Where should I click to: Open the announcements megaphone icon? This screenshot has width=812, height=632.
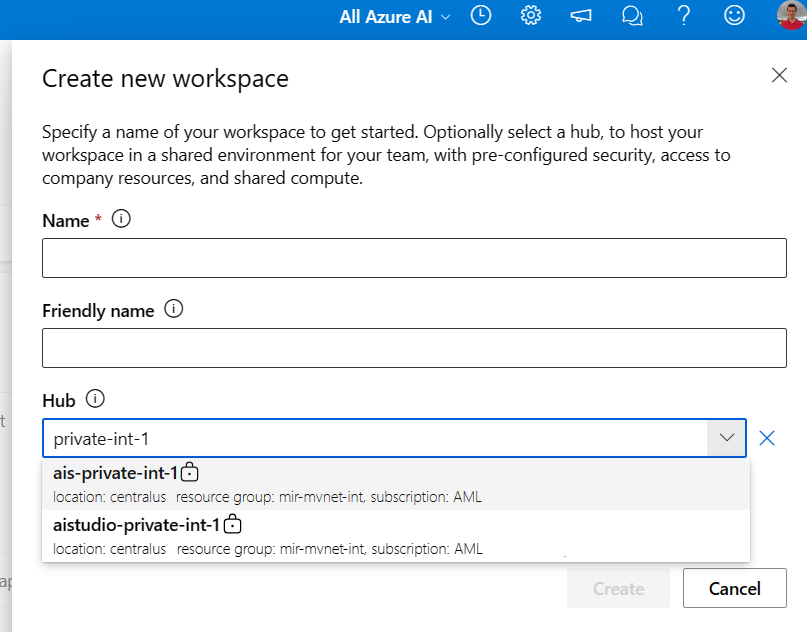click(x=581, y=16)
